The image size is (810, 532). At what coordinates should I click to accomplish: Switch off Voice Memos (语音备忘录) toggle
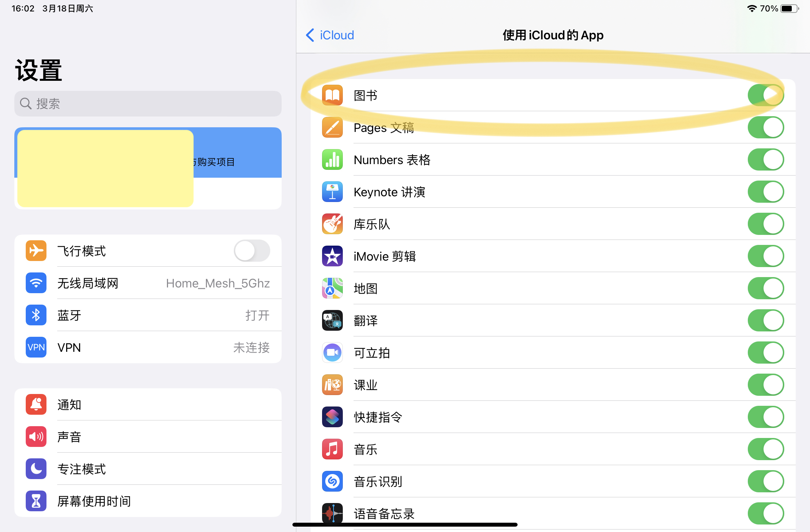point(765,513)
